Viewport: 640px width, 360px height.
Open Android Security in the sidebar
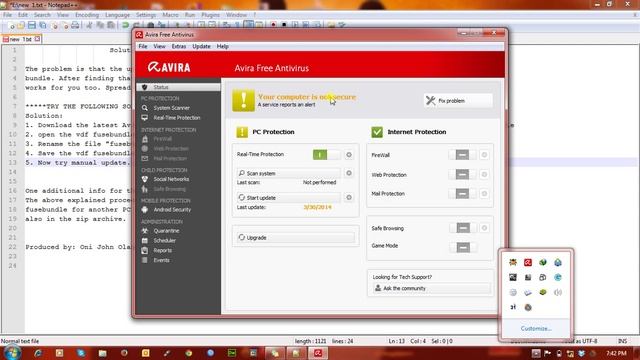(x=172, y=209)
